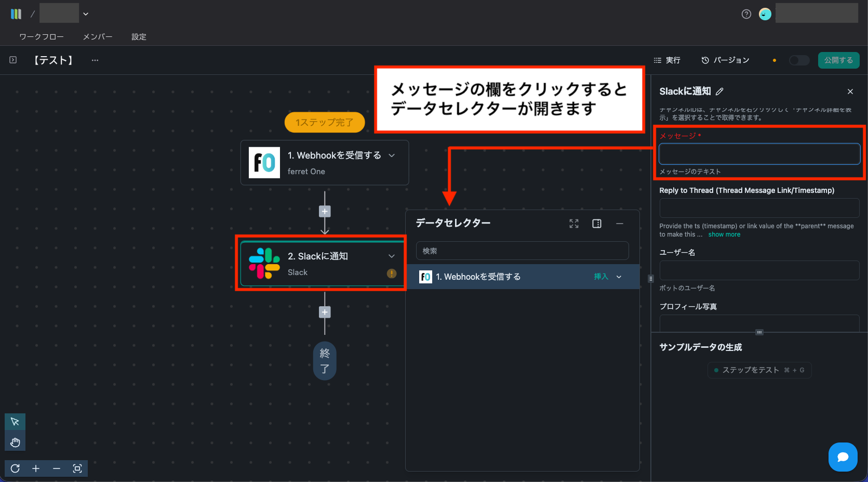The image size is (868, 482).
Task: Click the 終了 end node
Action: click(x=325, y=361)
